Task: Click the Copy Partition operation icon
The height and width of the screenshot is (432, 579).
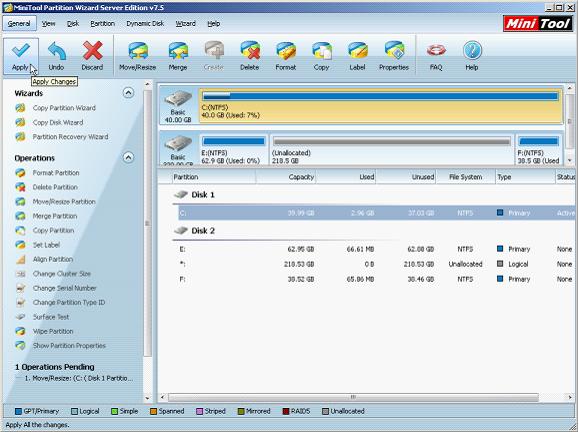Action: [x=20, y=230]
